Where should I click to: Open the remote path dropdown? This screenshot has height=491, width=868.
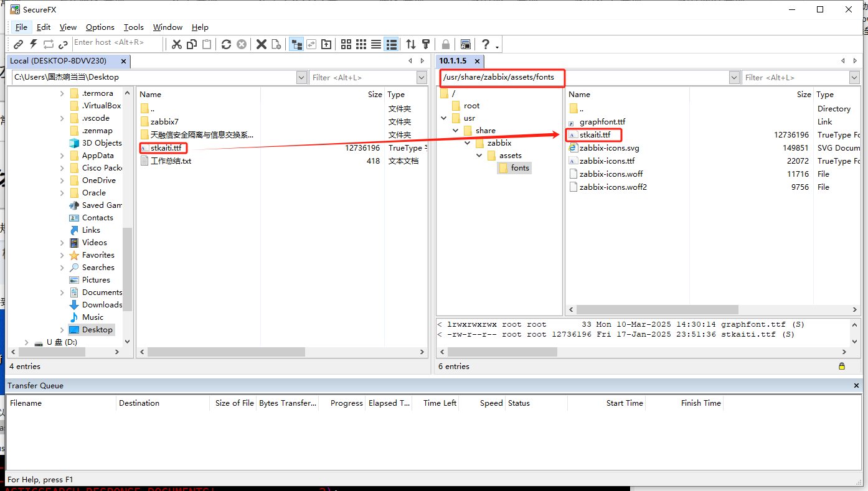click(x=734, y=77)
